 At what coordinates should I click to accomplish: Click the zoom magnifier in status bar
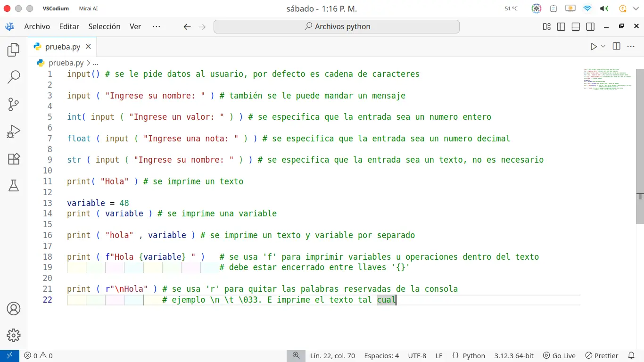[x=296, y=356]
